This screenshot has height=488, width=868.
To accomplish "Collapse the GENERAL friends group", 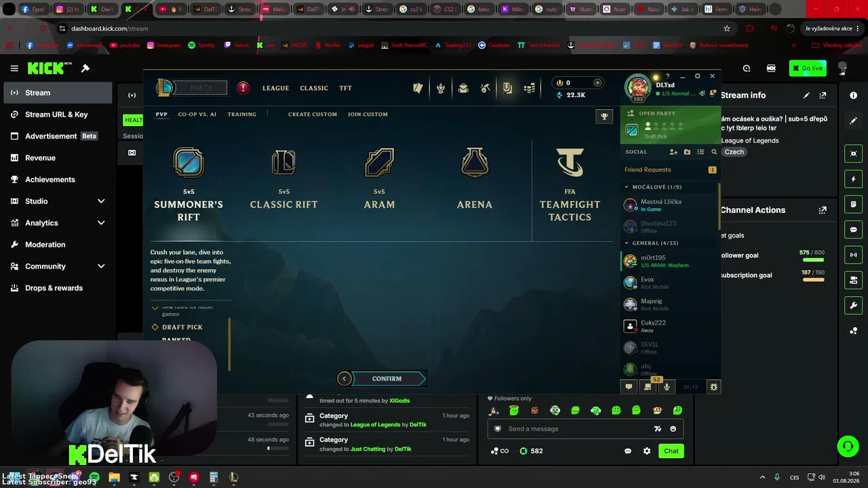I will pos(627,243).
